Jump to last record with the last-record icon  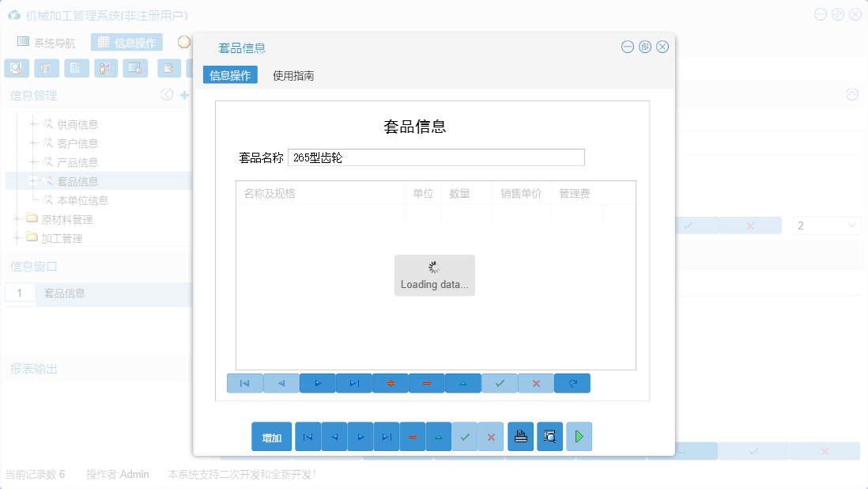pos(353,383)
